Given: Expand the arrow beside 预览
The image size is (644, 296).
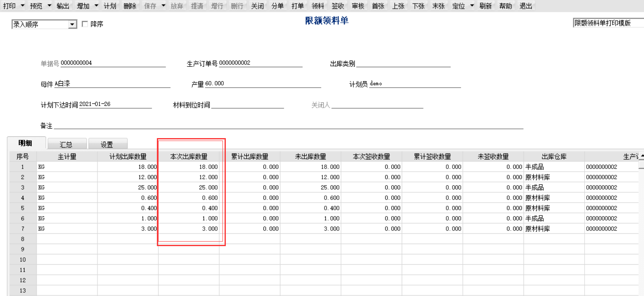Looking at the screenshot, I should click(49, 6).
